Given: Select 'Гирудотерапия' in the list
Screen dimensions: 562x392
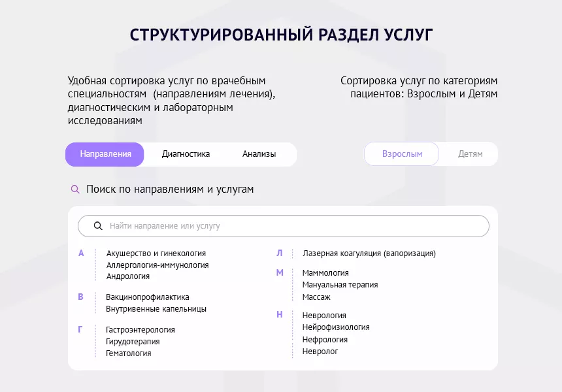Looking at the screenshot, I should [133, 342].
